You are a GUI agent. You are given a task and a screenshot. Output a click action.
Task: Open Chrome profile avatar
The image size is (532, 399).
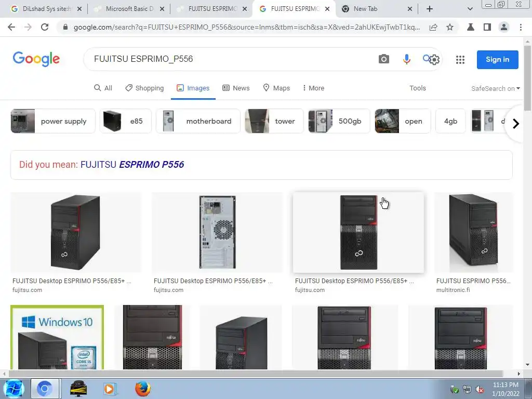pyautogui.click(x=504, y=27)
